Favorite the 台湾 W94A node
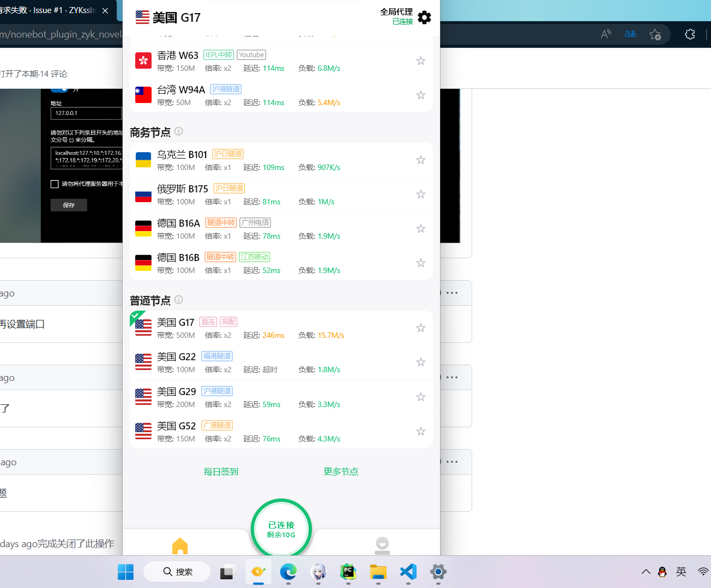 (420, 95)
